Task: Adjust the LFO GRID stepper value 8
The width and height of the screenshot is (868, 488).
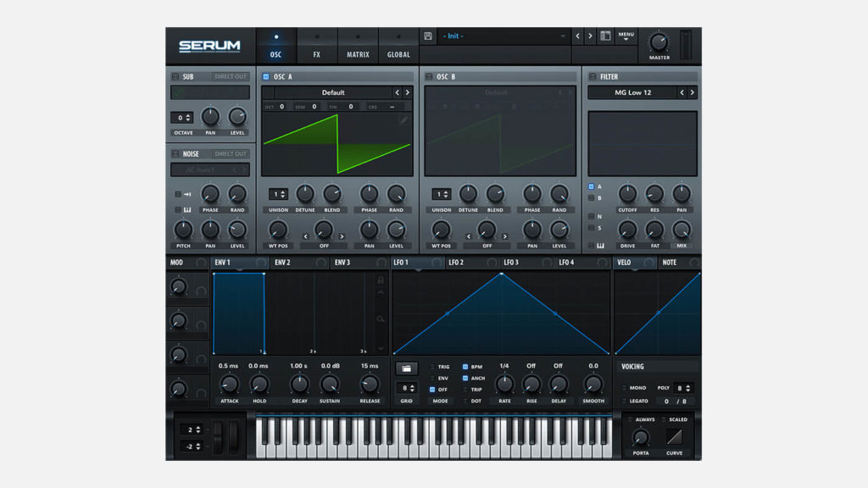Action: pos(407,388)
